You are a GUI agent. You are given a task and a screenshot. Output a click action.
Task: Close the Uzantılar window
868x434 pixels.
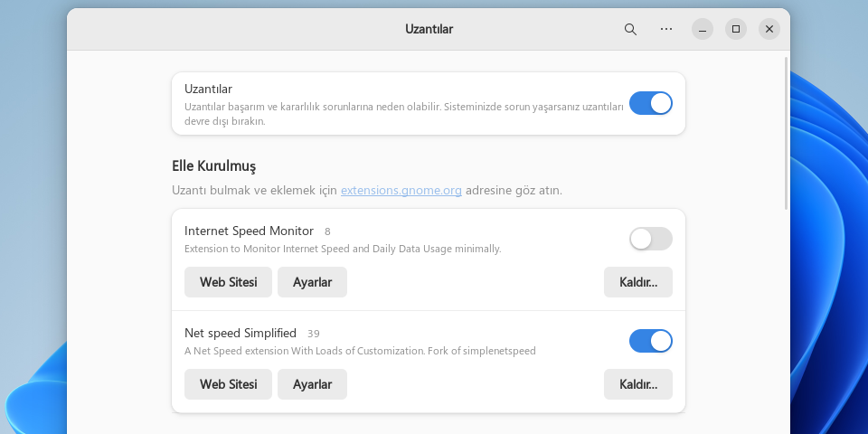tap(769, 29)
